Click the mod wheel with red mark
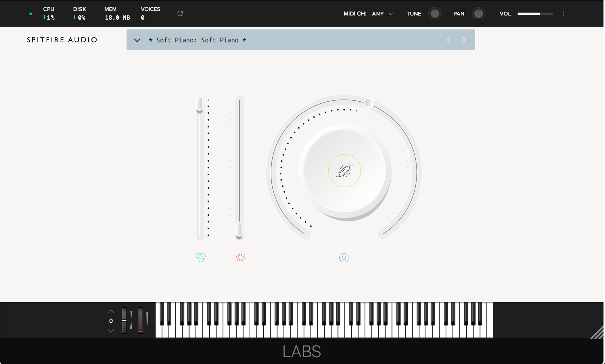The width and height of the screenshot is (605, 364). (140, 320)
